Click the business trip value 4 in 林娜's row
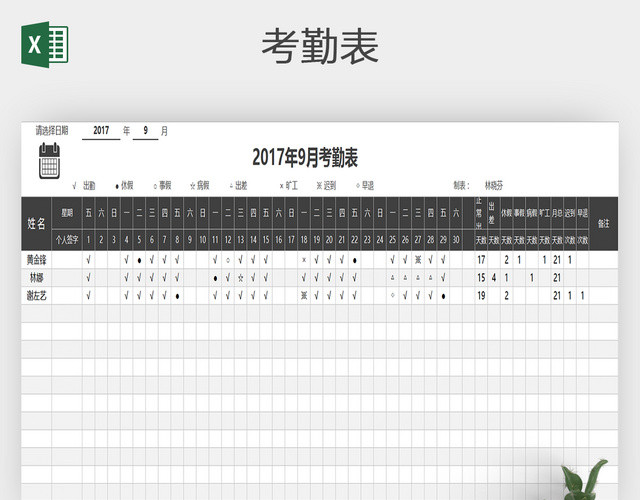The image size is (640, 500). (494, 278)
